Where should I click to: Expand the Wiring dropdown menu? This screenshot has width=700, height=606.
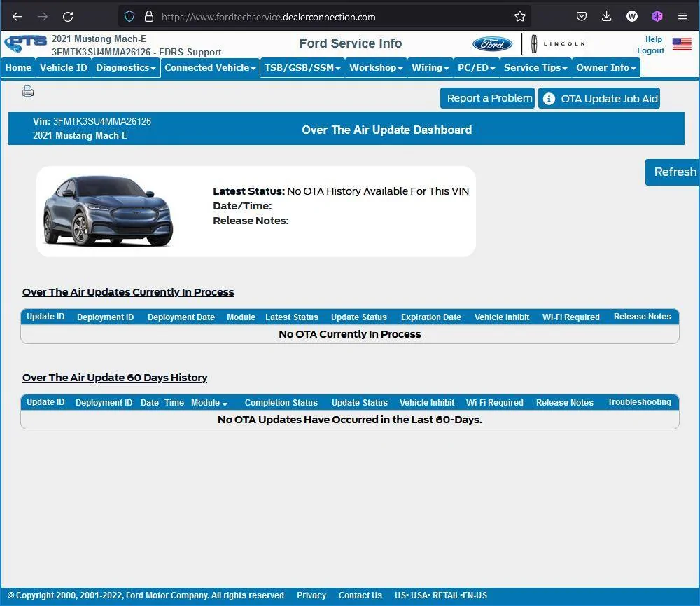[430, 67]
